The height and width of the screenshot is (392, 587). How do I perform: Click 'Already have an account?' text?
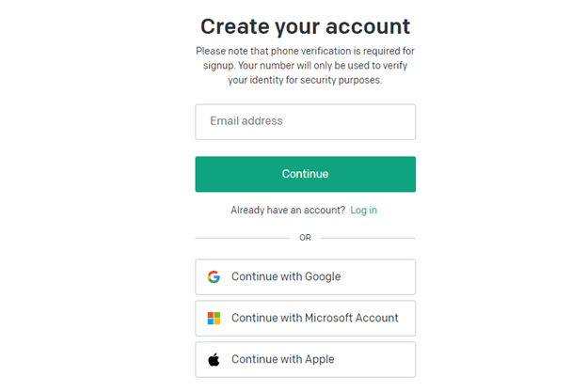click(x=287, y=211)
